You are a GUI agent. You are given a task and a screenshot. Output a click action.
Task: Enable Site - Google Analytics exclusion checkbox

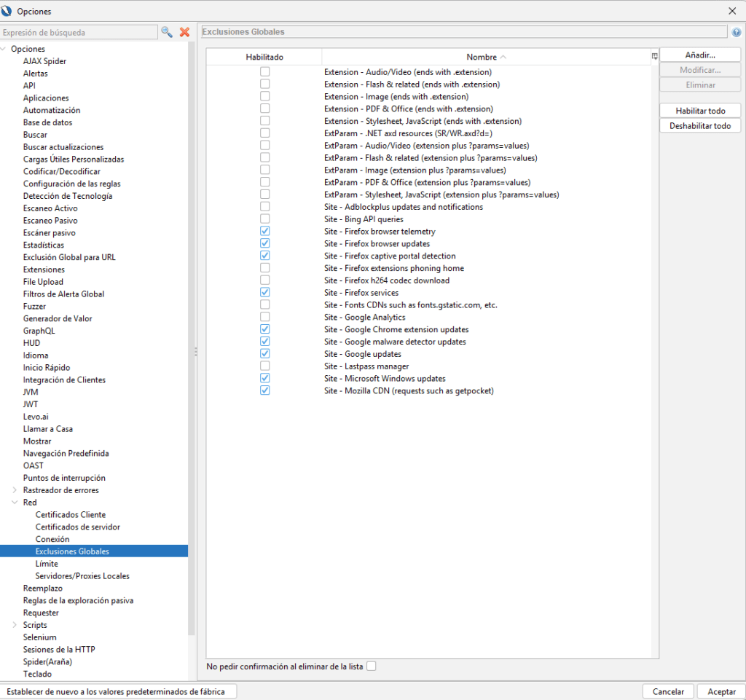(265, 317)
